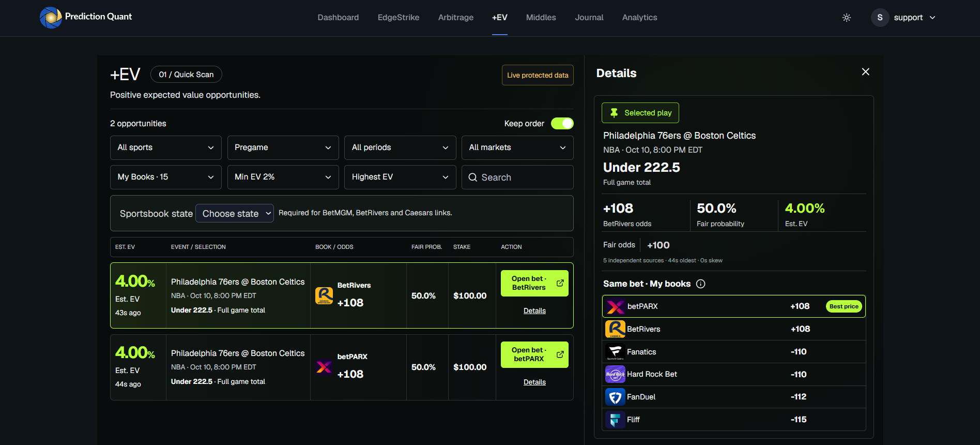980x445 pixels.
Task: Expand the Highest EV sort dropdown
Action: pos(400,177)
